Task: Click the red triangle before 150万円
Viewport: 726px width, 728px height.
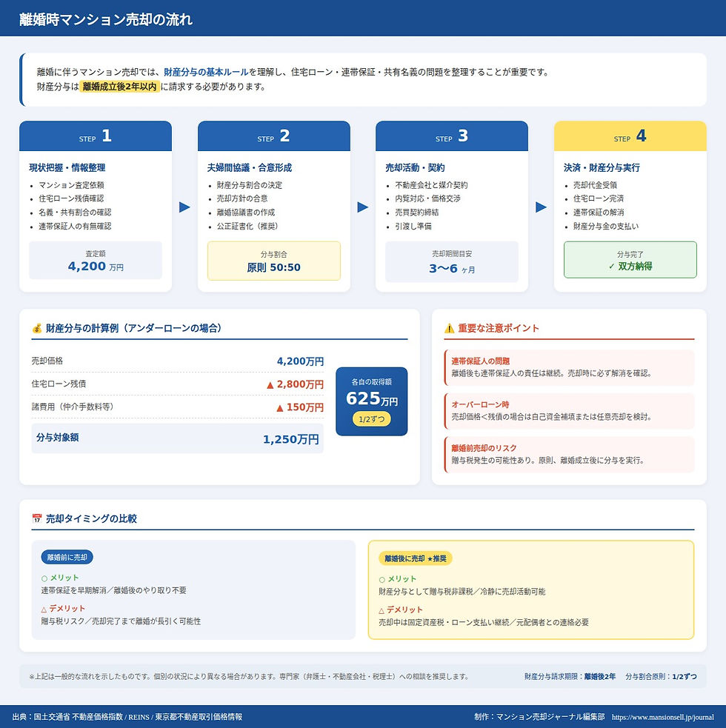Action: [279, 408]
